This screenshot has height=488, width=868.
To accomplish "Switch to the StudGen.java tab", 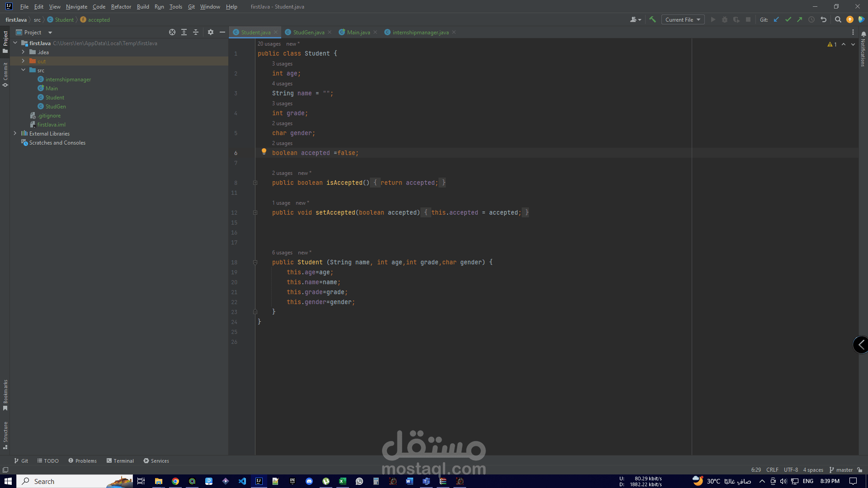I will click(x=308, y=32).
